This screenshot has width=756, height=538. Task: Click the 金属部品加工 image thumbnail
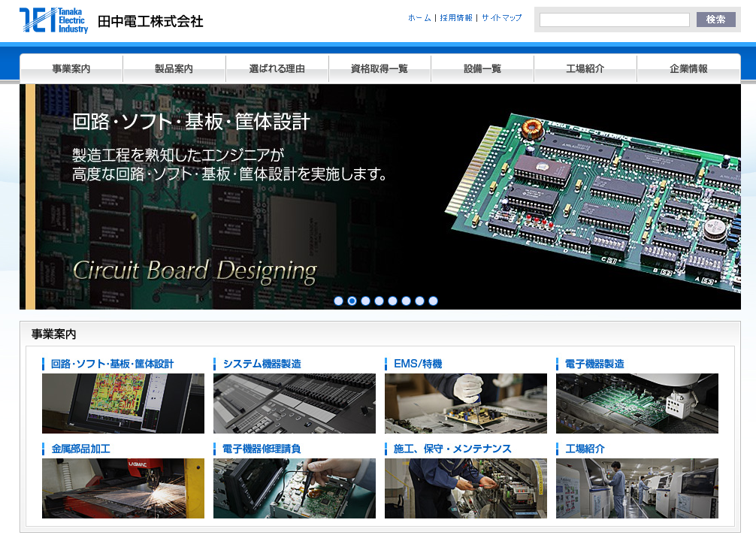pyautogui.click(x=122, y=489)
